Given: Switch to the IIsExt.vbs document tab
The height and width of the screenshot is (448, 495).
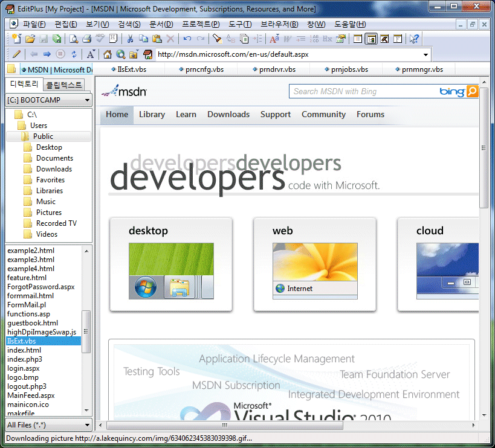Looking at the screenshot, I should coord(129,69).
